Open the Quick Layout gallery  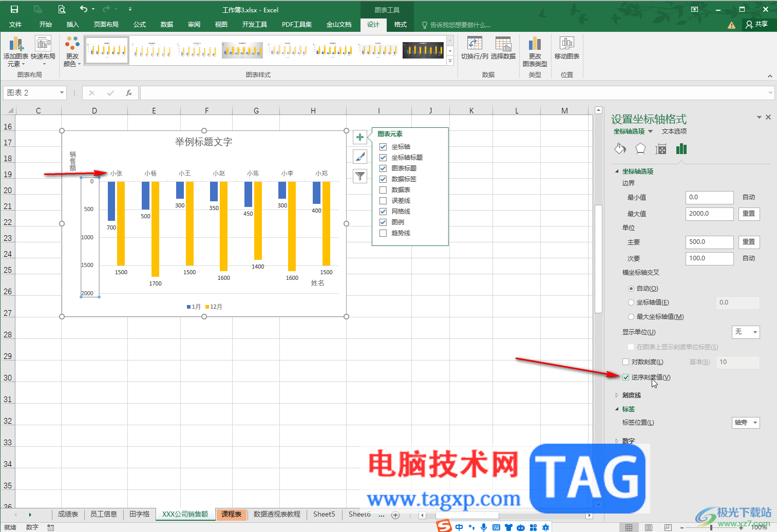[43, 50]
